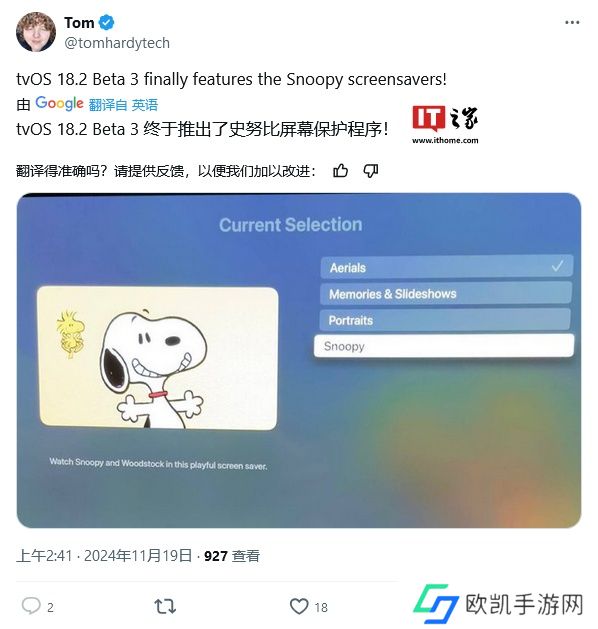Select the highlighted Snoopy option
Screen dimensions: 598x629
(444, 346)
